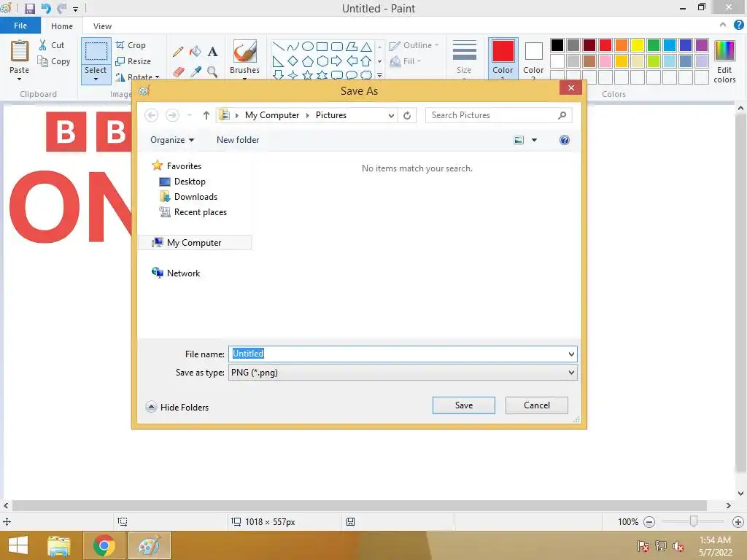Expand the Save as type combo box

pyautogui.click(x=571, y=373)
